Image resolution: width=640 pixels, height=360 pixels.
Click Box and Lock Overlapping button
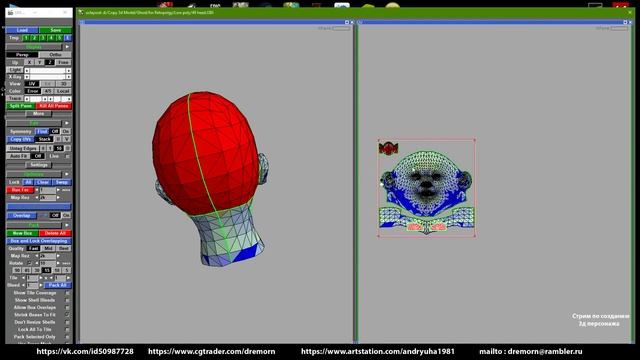coord(39,241)
